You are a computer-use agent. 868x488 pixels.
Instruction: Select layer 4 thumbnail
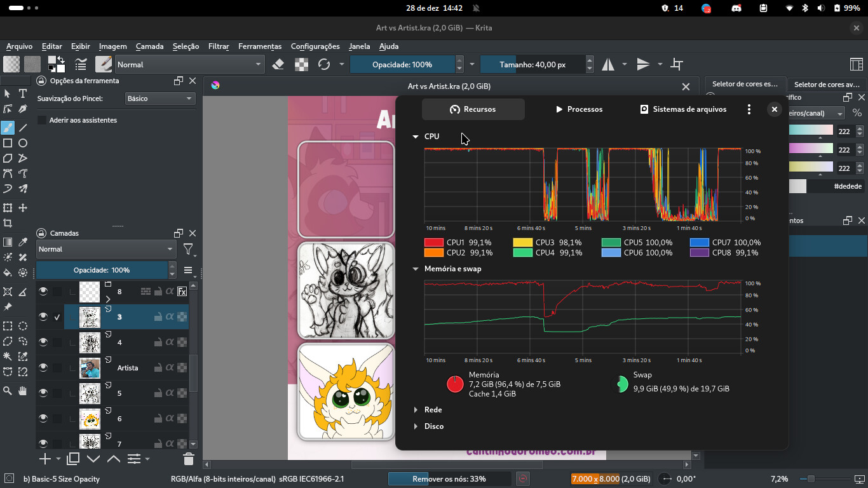[x=90, y=342]
